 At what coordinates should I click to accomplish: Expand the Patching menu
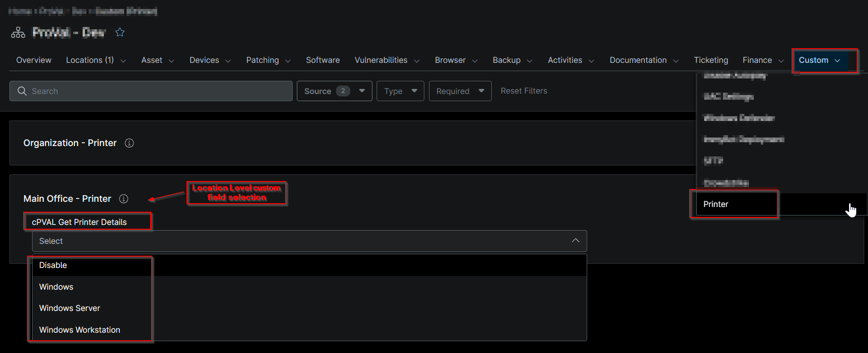[268, 60]
